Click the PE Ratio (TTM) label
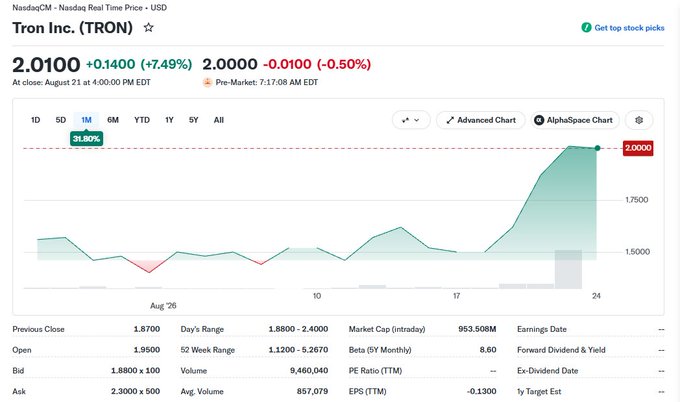The image size is (680, 402). click(375, 371)
